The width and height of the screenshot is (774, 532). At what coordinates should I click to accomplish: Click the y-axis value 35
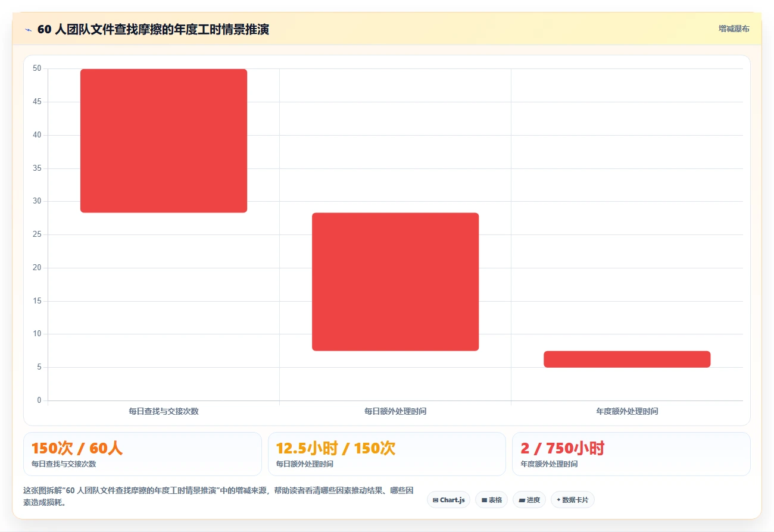pyautogui.click(x=37, y=168)
